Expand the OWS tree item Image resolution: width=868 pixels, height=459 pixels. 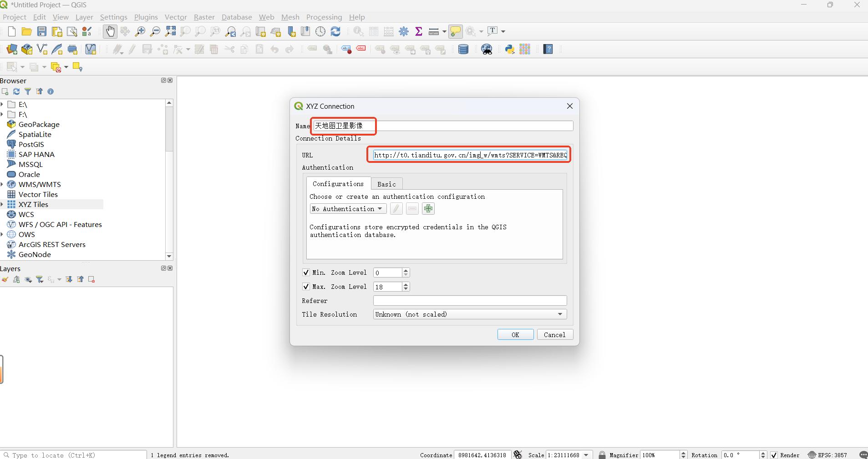[2, 234]
